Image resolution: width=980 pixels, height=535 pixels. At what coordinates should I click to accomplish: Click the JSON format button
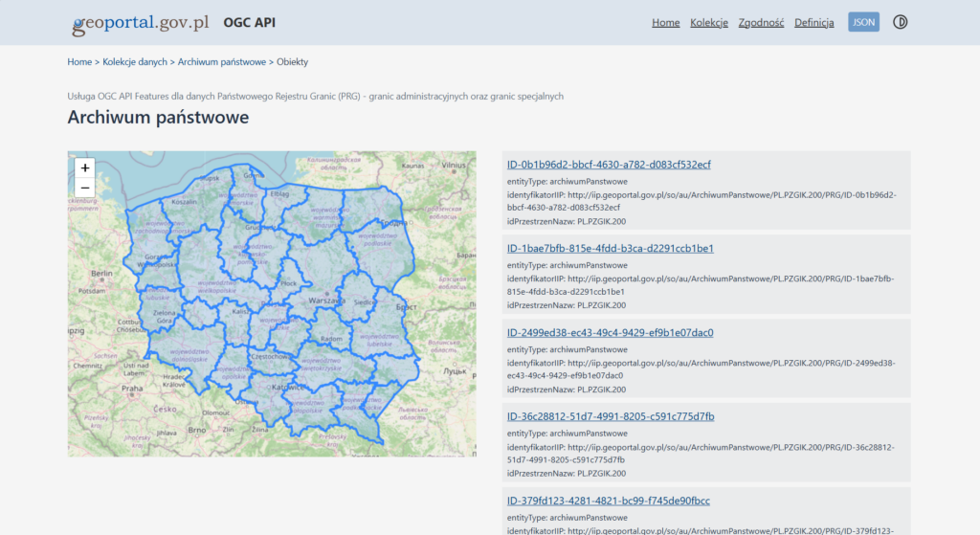pyautogui.click(x=864, y=22)
